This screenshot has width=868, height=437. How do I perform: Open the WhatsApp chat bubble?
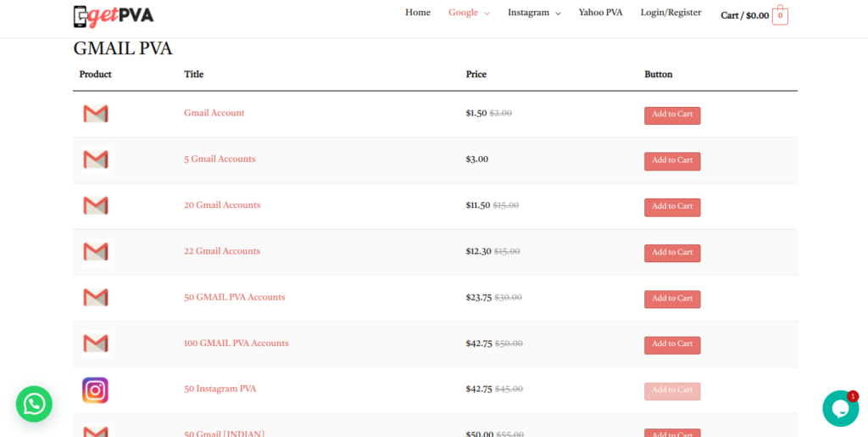(34, 404)
